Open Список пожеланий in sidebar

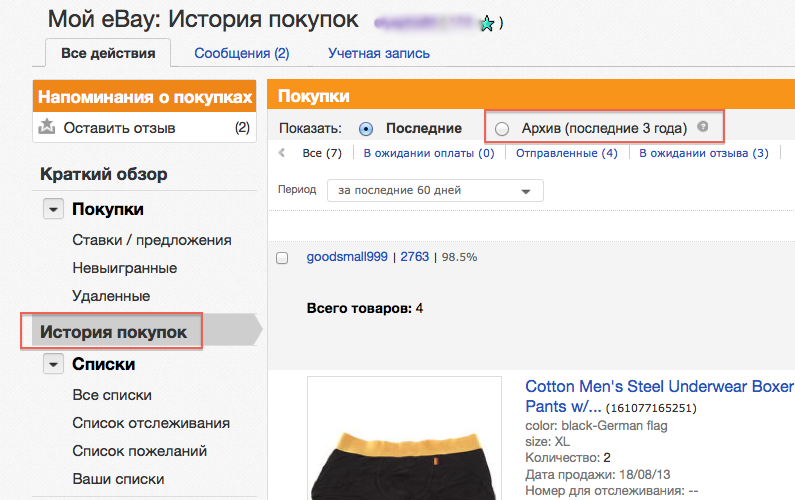pyautogui.click(x=139, y=451)
